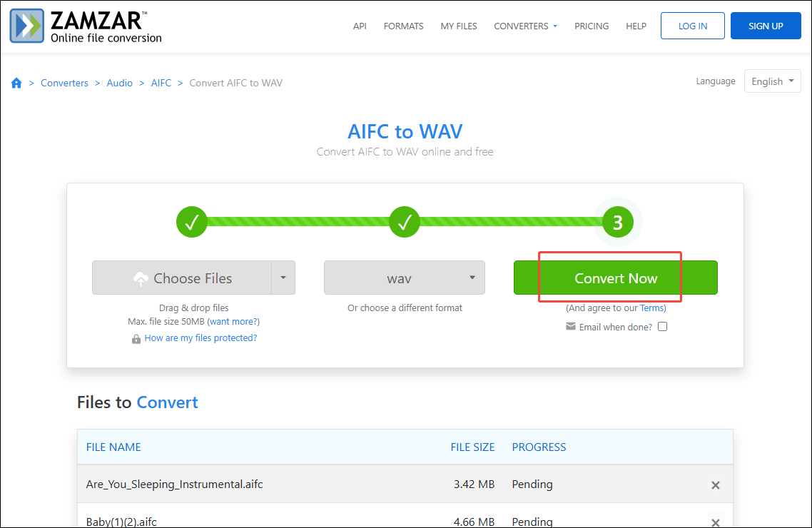Open the API menu item
Viewport: 812px width, 528px height.
(x=360, y=26)
